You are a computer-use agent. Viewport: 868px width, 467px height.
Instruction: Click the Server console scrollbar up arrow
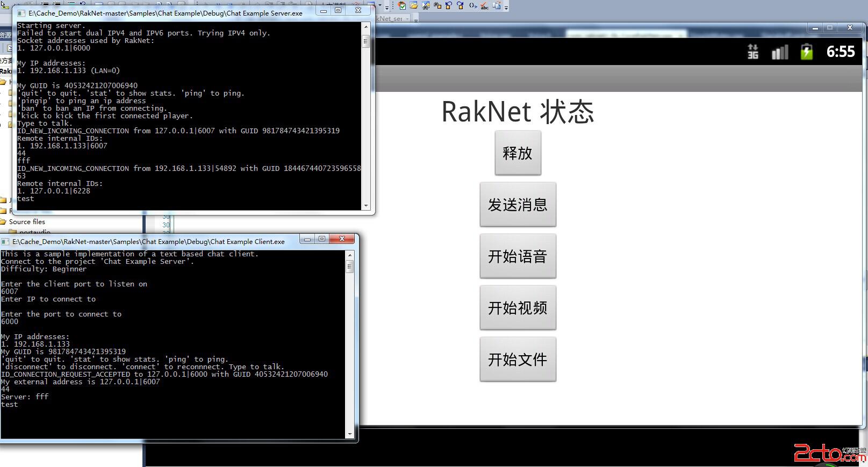(366, 26)
